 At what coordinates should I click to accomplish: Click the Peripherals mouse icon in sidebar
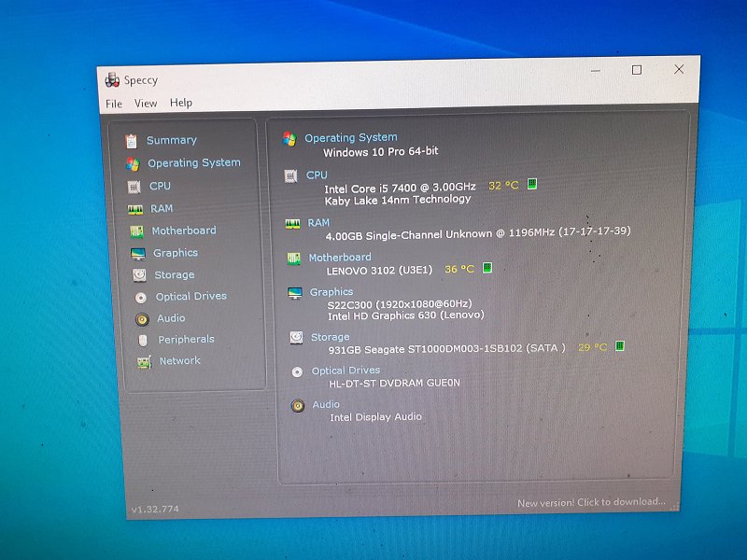143,340
